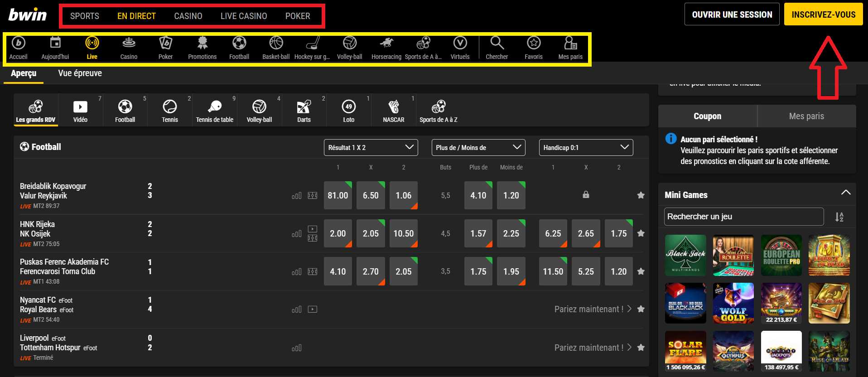This screenshot has height=377, width=868.
Task: Open statistics icon for Nyancat FC match
Action: (x=297, y=309)
